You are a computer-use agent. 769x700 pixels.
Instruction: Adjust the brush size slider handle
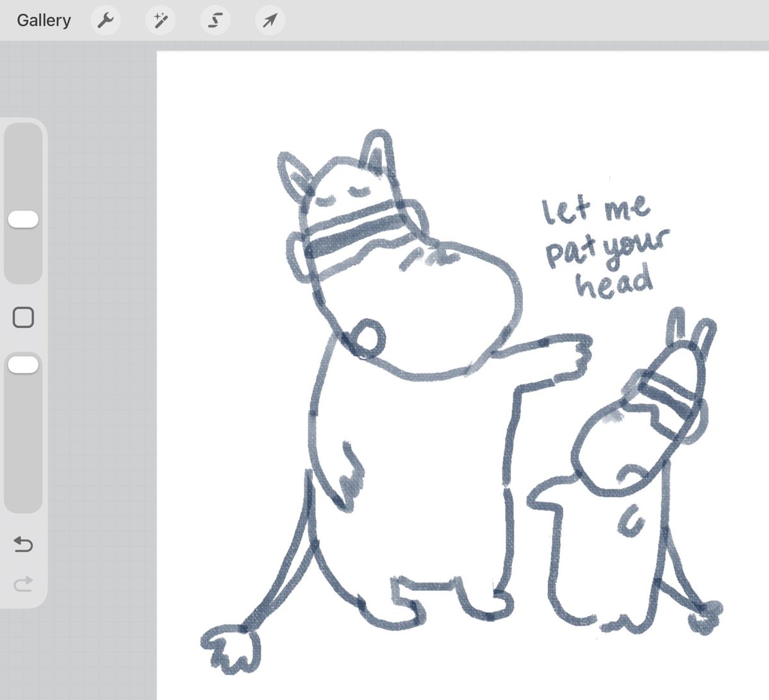click(x=23, y=220)
